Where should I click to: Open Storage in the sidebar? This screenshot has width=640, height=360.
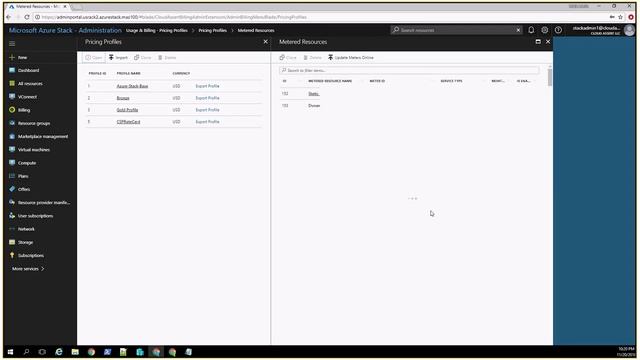[x=25, y=242]
